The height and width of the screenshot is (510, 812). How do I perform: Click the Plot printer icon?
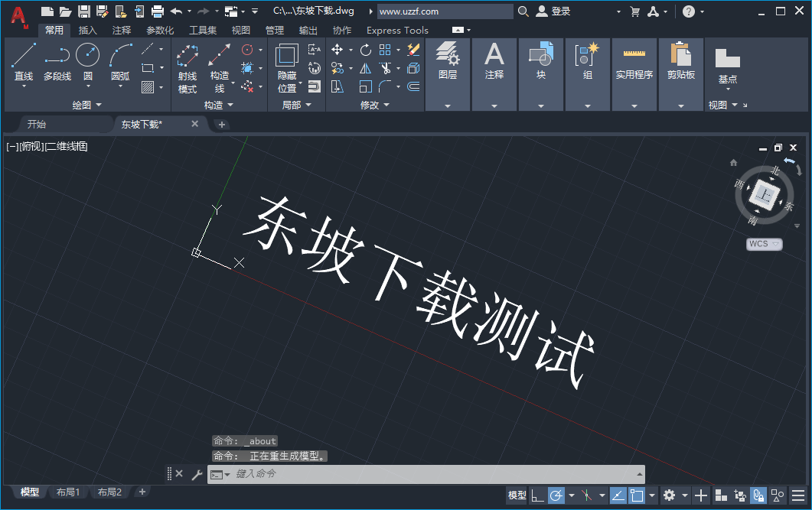158,11
